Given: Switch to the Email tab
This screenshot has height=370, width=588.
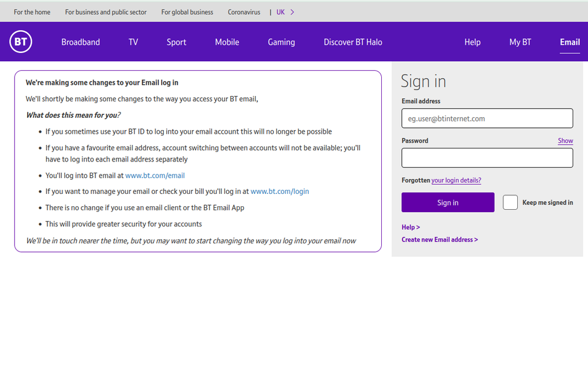Looking at the screenshot, I should click(569, 42).
